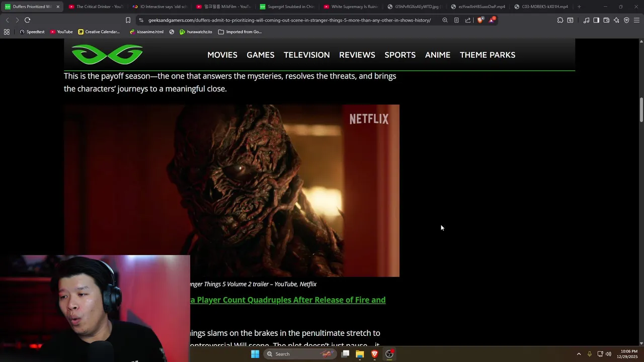This screenshot has height=362, width=644.
Task: Open the YouTube bookmark
Action: click(x=61, y=32)
